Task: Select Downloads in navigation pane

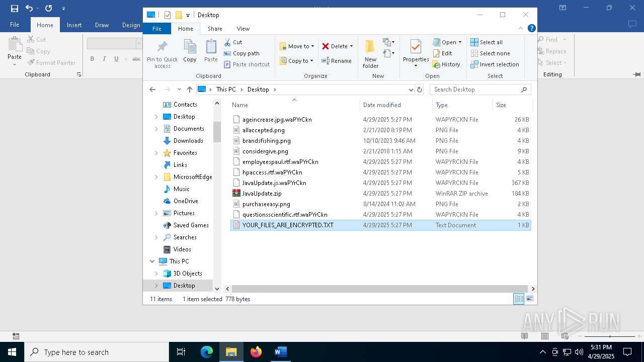Action: pos(188,141)
